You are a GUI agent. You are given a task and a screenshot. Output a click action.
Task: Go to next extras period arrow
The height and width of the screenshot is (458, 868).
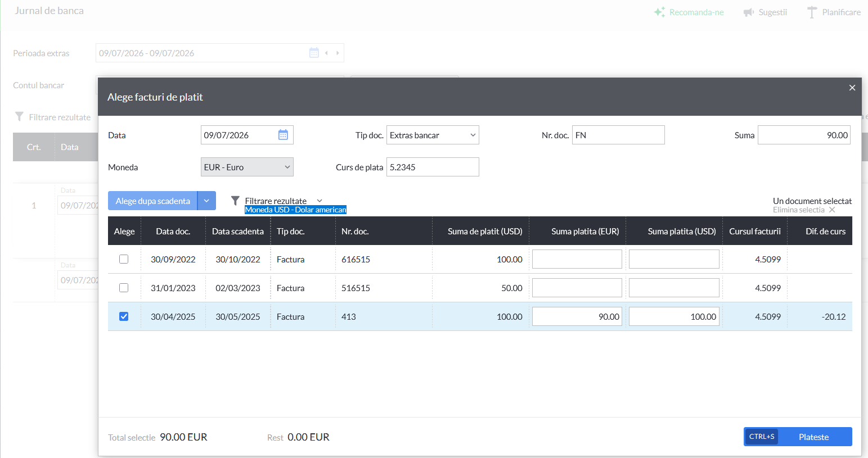pos(338,53)
